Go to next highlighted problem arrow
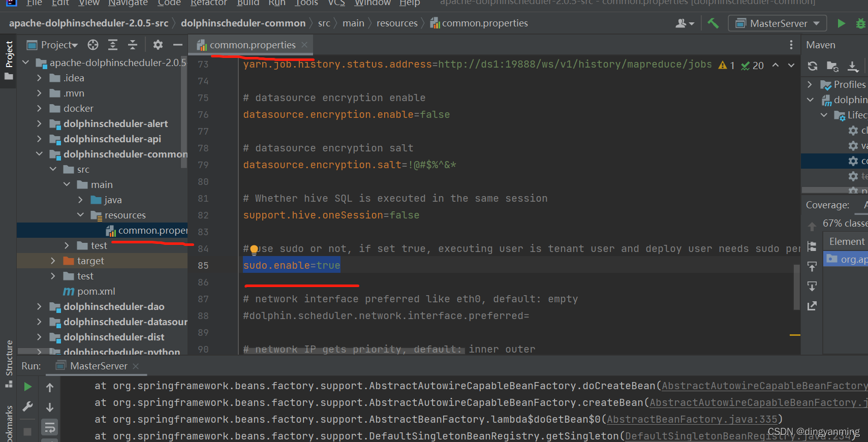Image resolution: width=868 pixels, height=442 pixels. [791, 65]
